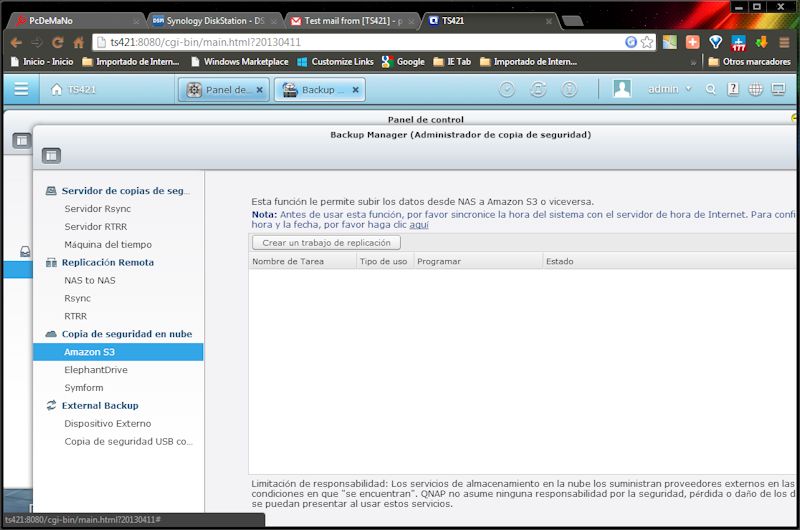Open Dispositivo Externo backup

[108, 423]
